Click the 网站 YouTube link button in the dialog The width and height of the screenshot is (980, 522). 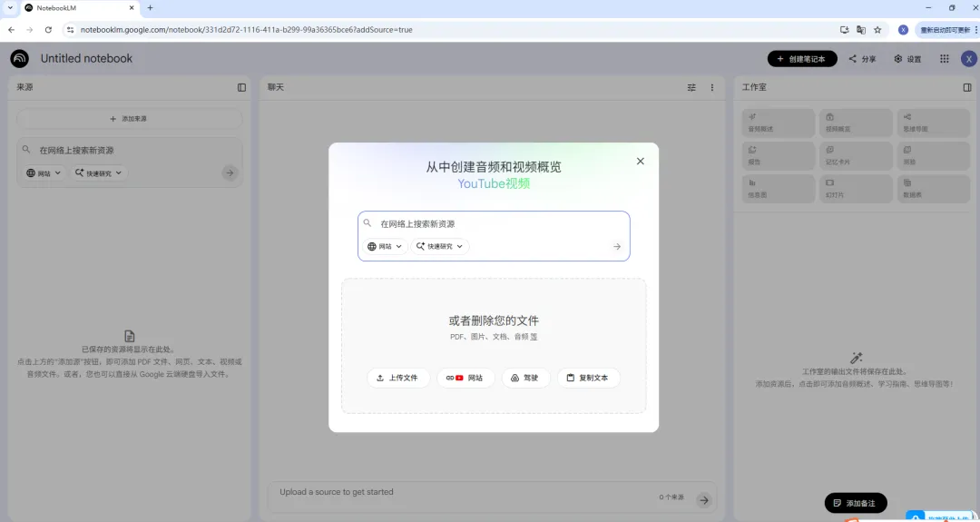click(465, 378)
